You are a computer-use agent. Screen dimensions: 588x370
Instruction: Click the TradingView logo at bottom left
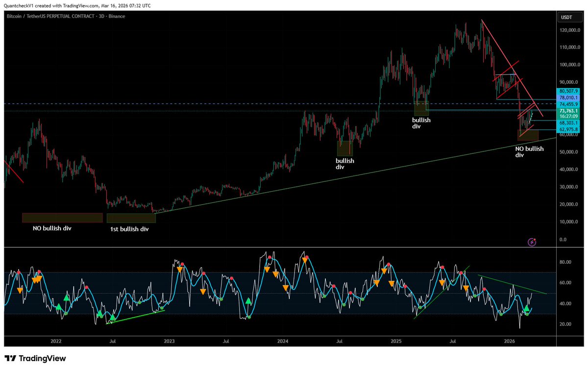point(35,358)
